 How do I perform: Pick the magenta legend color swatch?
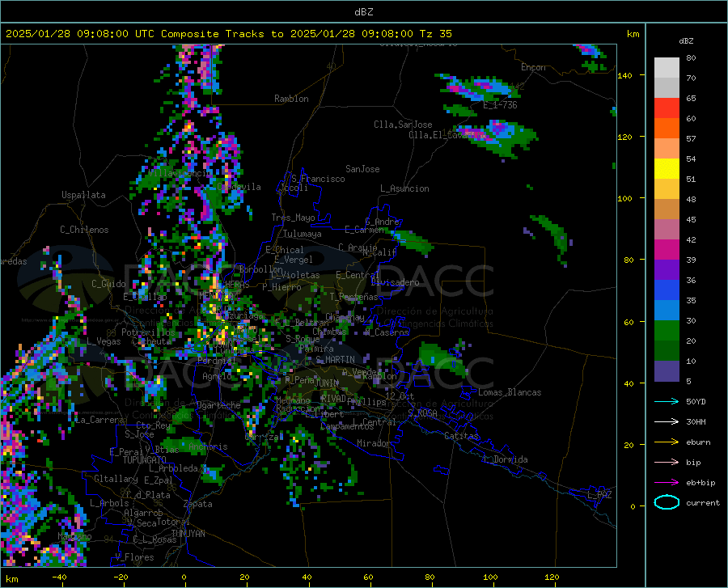click(667, 250)
